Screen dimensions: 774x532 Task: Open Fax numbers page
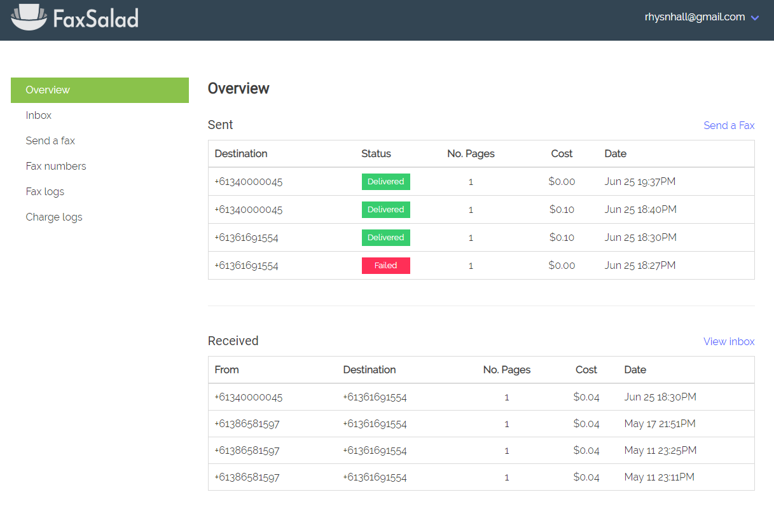coord(56,166)
